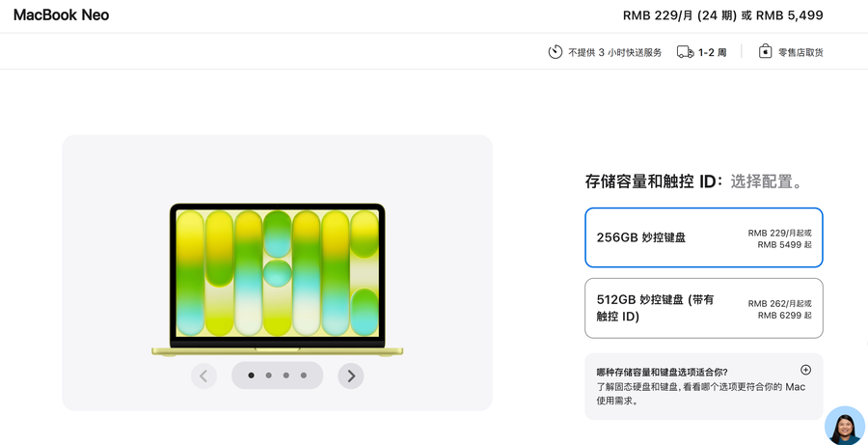Expand the storage help plus icon
This screenshot has height=445, width=868.
click(x=806, y=370)
